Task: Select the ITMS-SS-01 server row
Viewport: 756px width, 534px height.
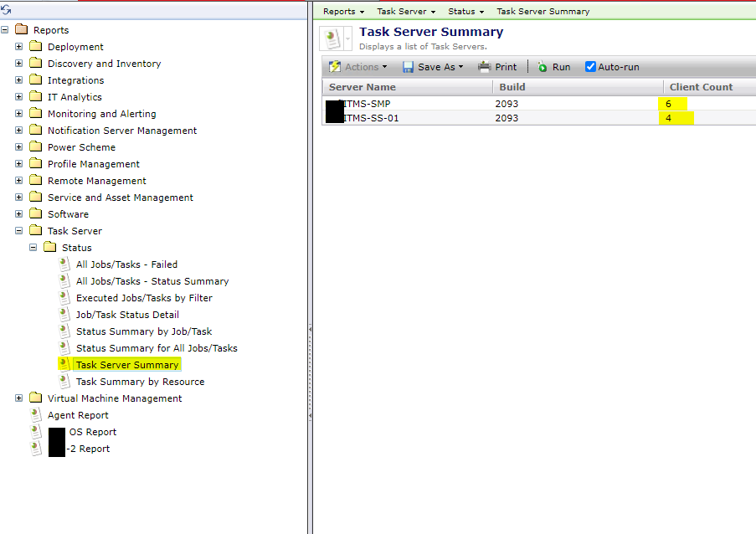Action: (x=539, y=118)
